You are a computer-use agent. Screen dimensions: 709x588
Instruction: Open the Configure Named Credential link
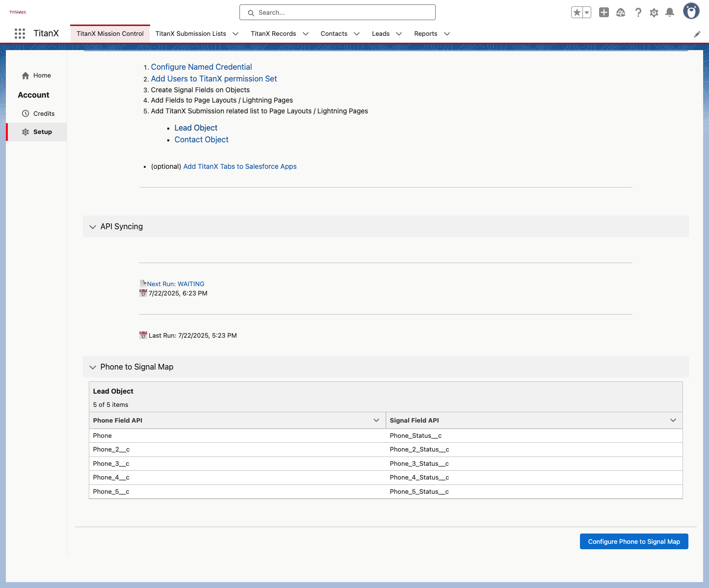[201, 67]
